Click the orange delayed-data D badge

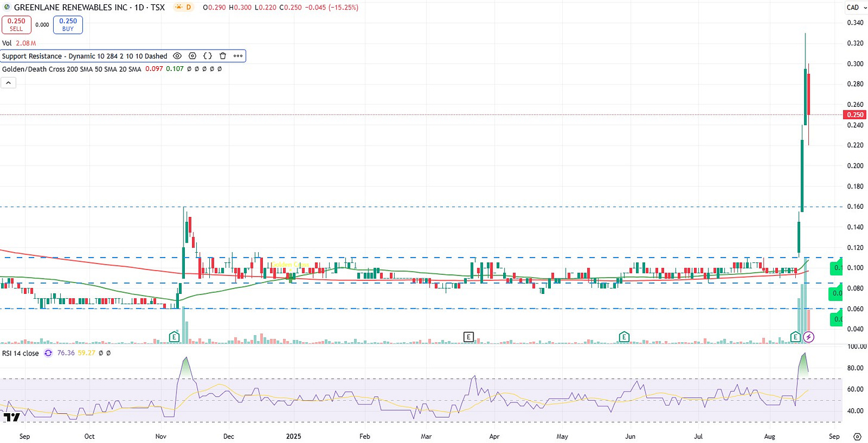184,7
